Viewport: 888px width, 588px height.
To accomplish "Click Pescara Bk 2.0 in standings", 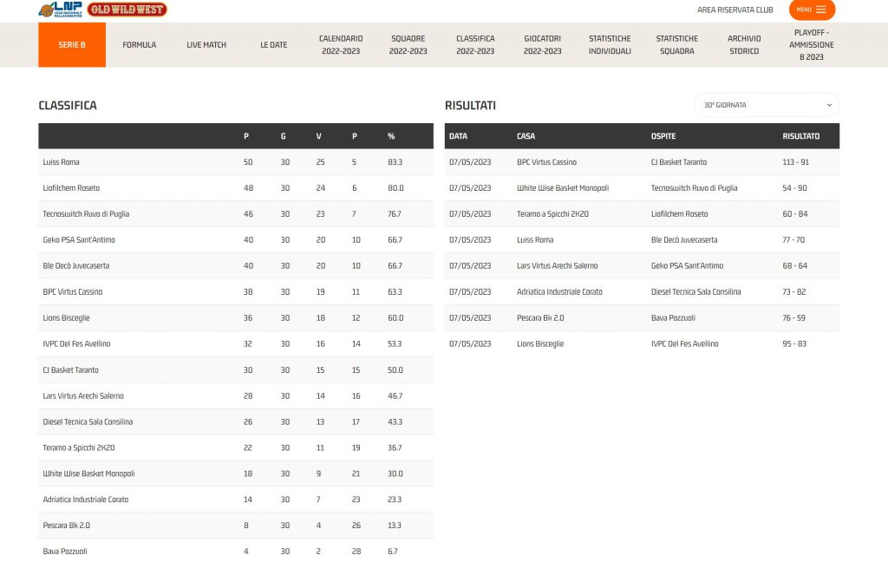I will (66, 526).
